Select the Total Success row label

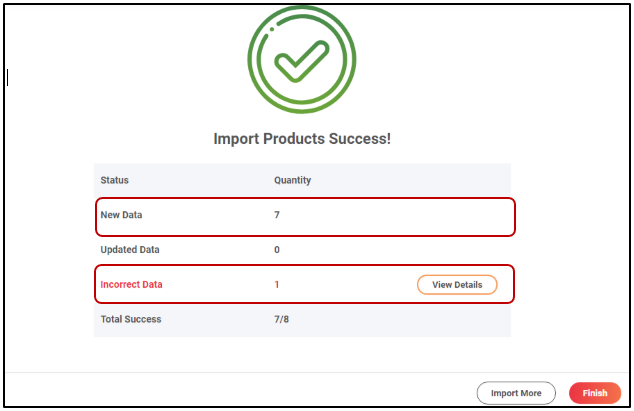(x=131, y=319)
